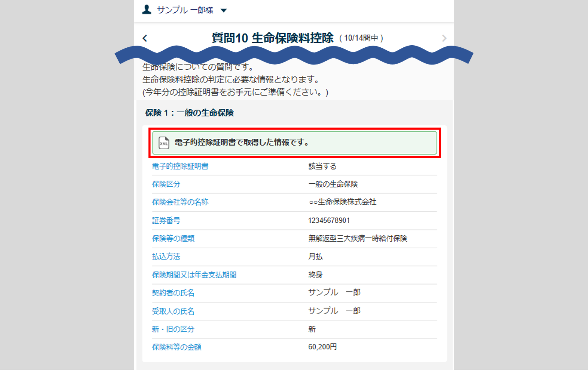
Task: Go to next question with right chevron
Action: (444, 38)
